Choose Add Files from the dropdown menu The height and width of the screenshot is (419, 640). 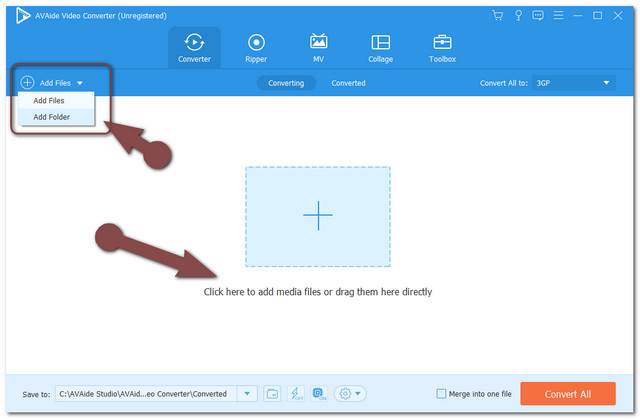point(56,100)
